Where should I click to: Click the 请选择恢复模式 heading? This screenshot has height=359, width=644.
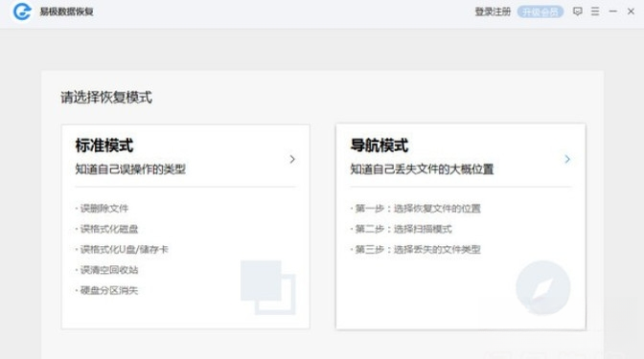(x=106, y=98)
